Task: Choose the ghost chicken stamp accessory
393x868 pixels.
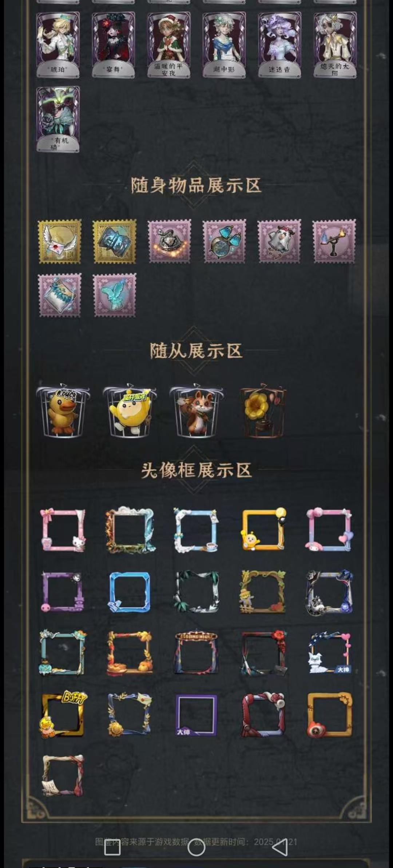Action: [279, 241]
